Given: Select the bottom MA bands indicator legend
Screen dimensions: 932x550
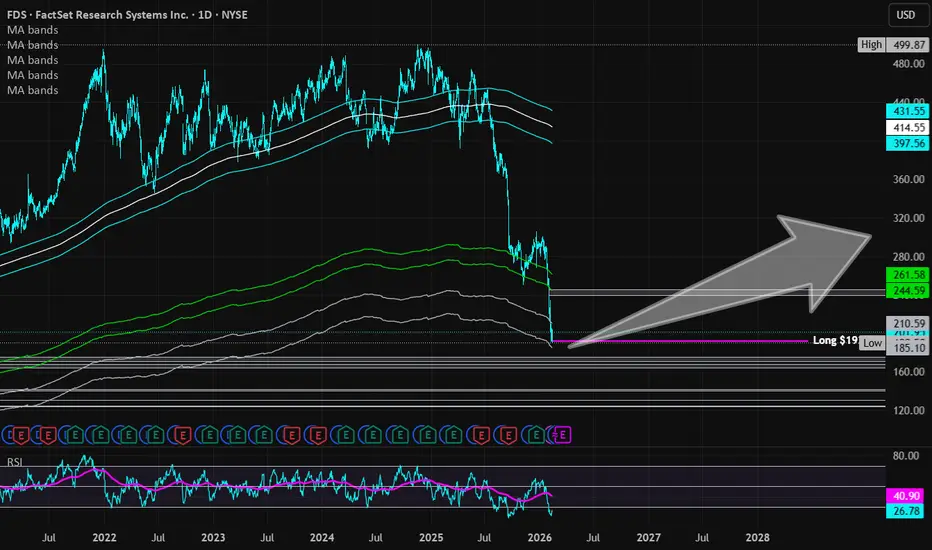Looking at the screenshot, I should click(32, 90).
